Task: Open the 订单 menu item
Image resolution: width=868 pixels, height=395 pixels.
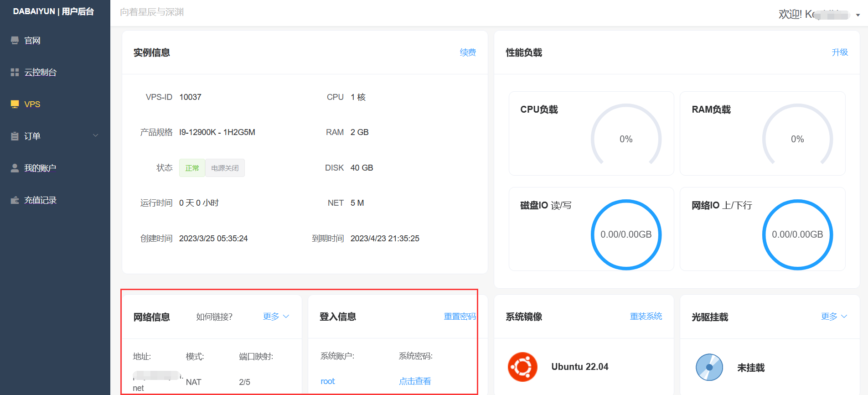Action: click(x=55, y=136)
